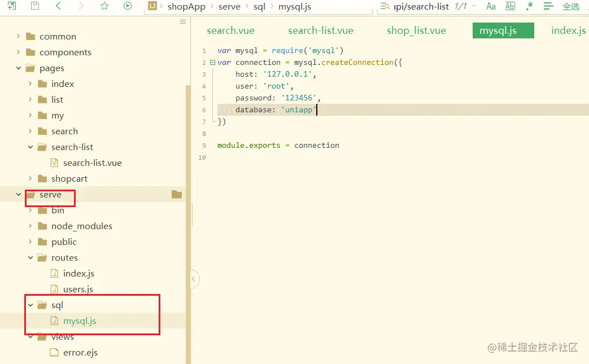This screenshot has height=364, width=589.
Task: Expand the node_modules folder chevron
Action: (x=30, y=226)
